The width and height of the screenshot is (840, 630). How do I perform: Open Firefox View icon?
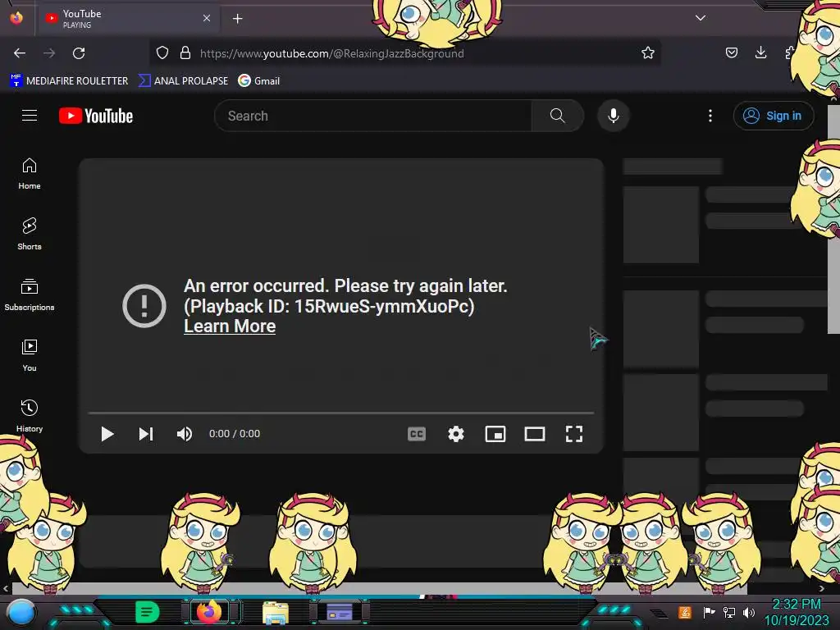click(16, 18)
